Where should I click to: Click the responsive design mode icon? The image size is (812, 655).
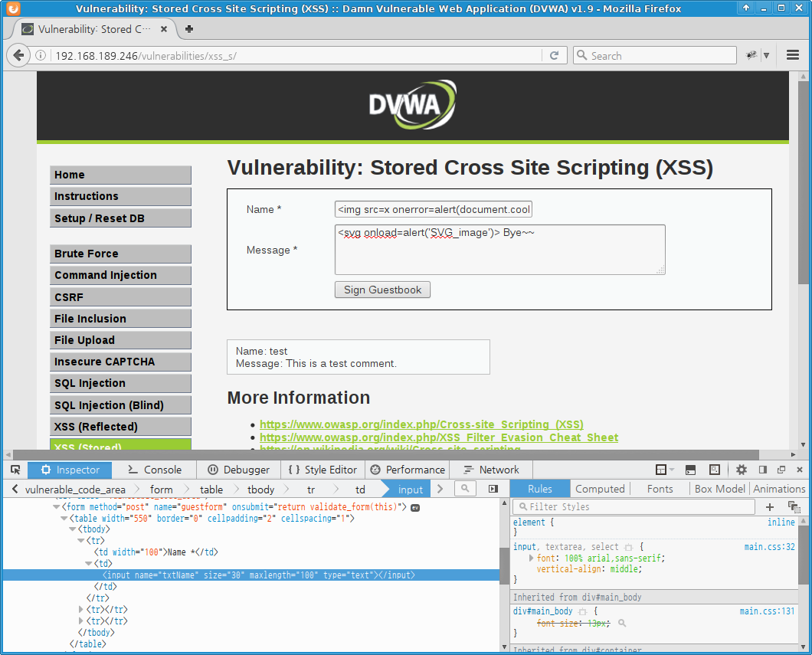pos(715,470)
